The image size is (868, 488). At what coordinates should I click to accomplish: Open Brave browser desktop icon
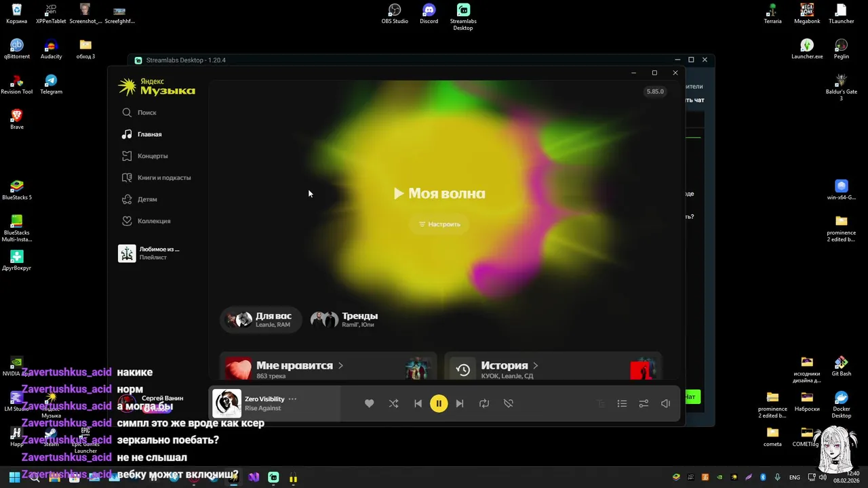pos(17,119)
